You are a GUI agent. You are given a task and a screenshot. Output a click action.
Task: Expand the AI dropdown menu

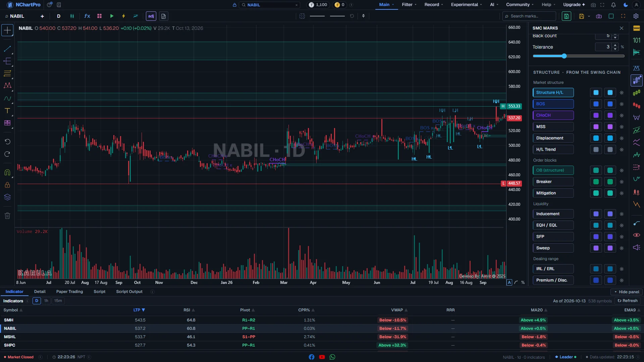click(494, 5)
